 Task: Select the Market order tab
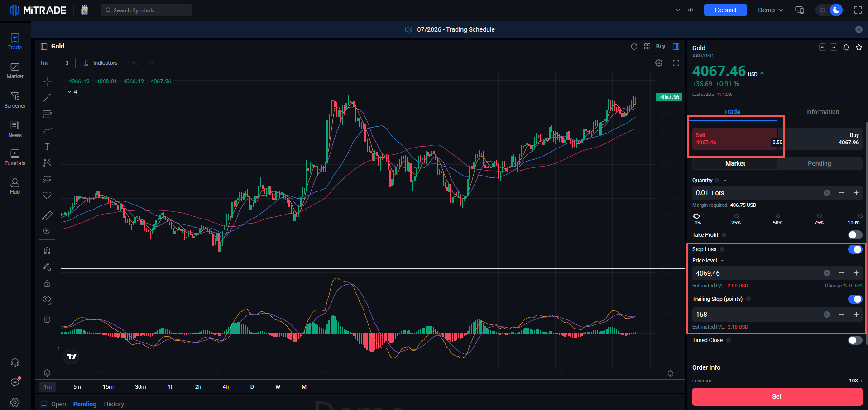[x=735, y=163]
